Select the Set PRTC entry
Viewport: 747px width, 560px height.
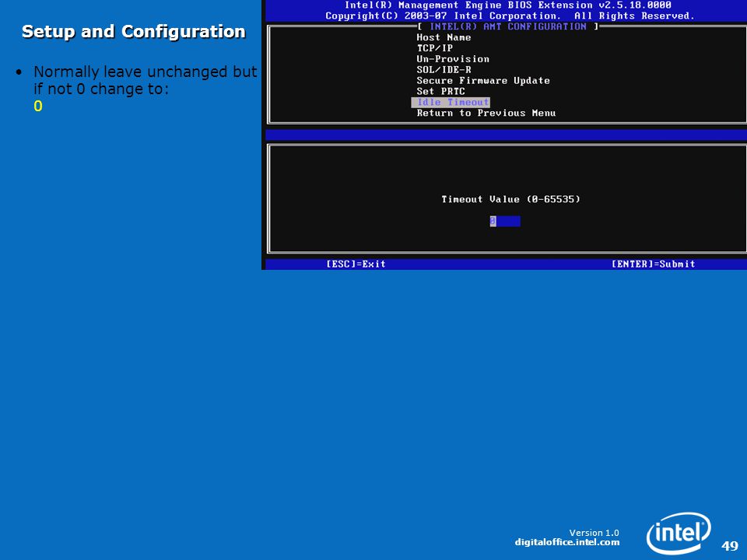click(x=440, y=92)
